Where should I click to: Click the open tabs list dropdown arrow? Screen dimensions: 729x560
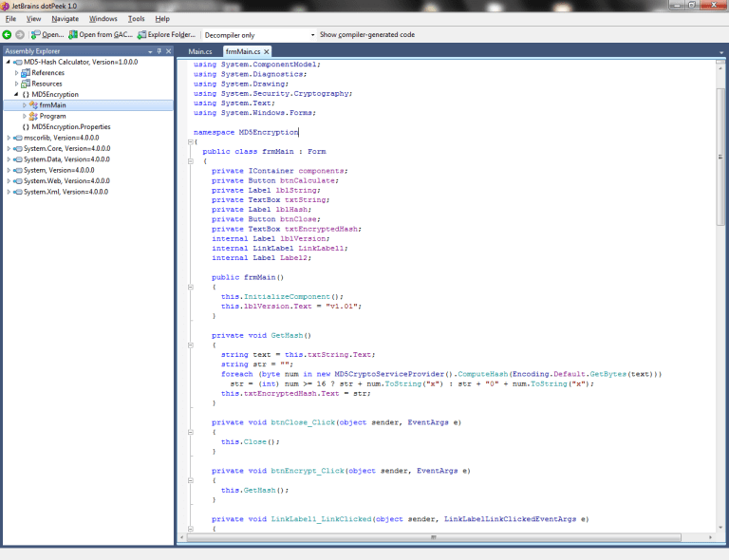(x=721, y=52)
